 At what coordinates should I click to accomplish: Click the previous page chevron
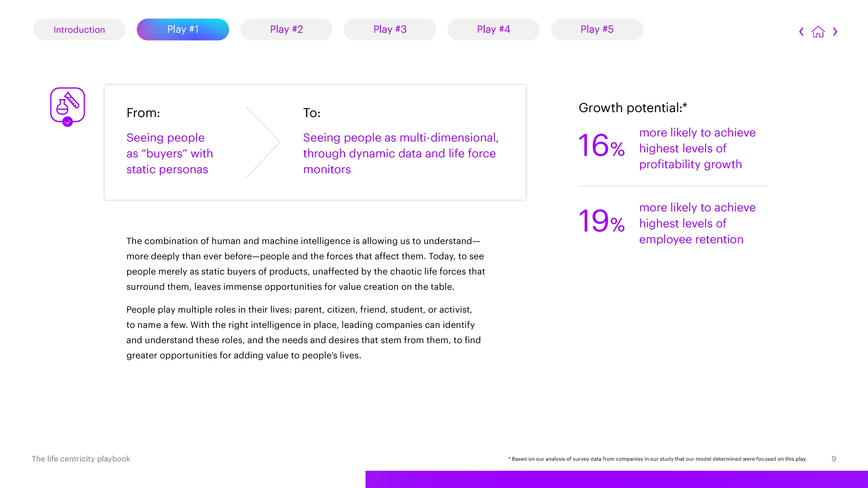(x=801, y=32)
